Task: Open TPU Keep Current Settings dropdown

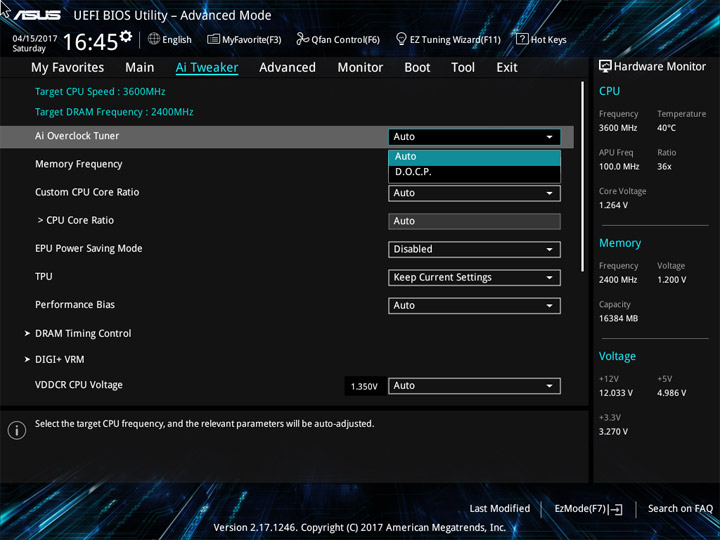Action: (474, 277)
